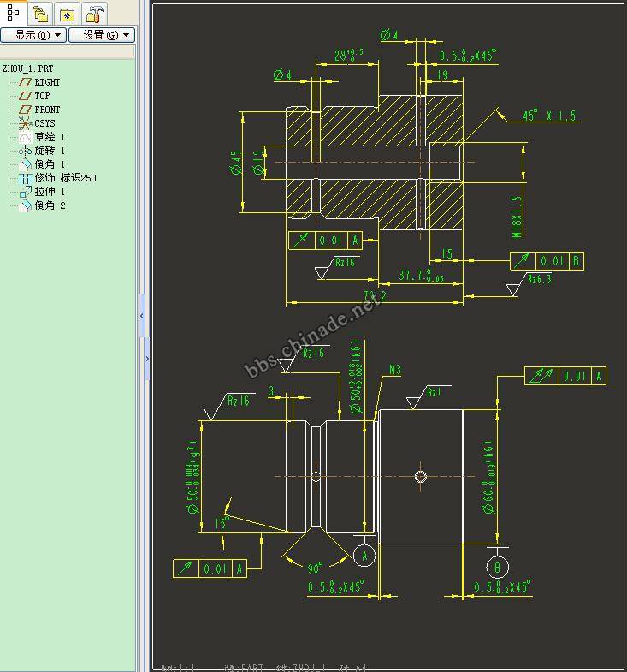This screenshot has width=627, height=672.
Task: Select the RIGHT datum plane icon
Action: (26, 82)
